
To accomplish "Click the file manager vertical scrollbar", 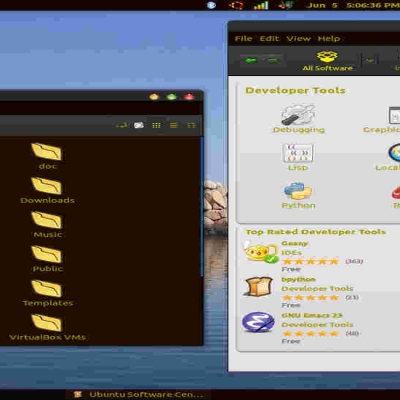I will (x=202, y=207).
